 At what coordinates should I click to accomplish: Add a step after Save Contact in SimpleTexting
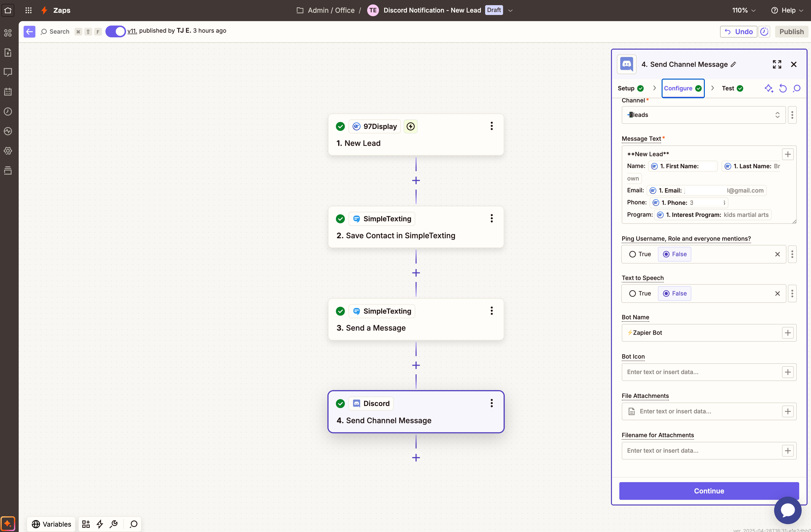click(416, 273)
